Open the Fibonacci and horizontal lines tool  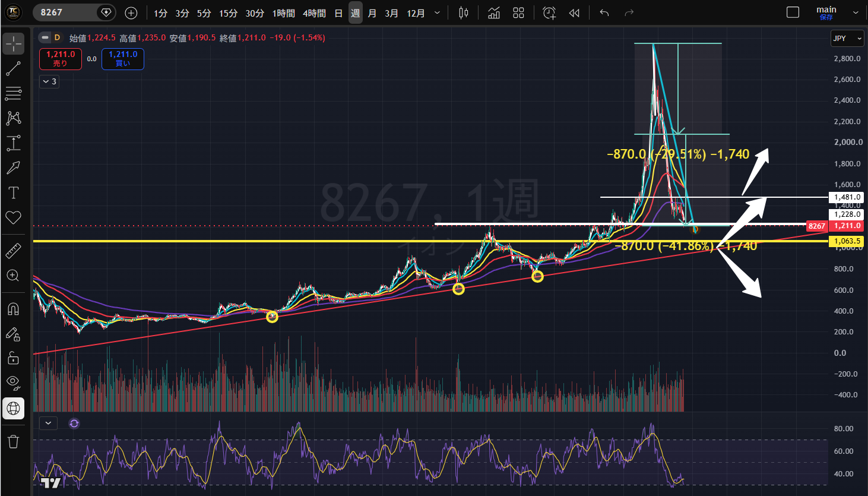[13, 93]
